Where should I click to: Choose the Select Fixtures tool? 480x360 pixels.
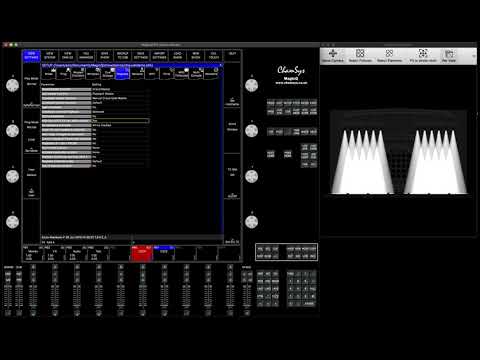click(360, 56)
